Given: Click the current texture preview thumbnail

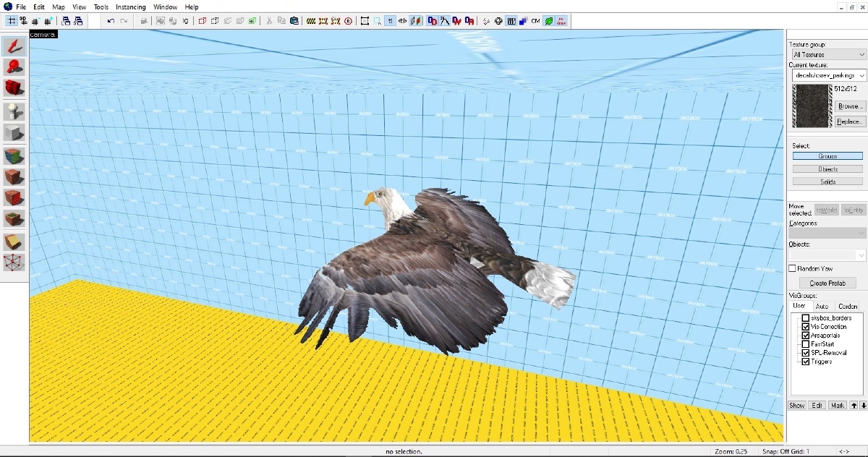Looking at the screenshot, I should [x=812, y=106].
